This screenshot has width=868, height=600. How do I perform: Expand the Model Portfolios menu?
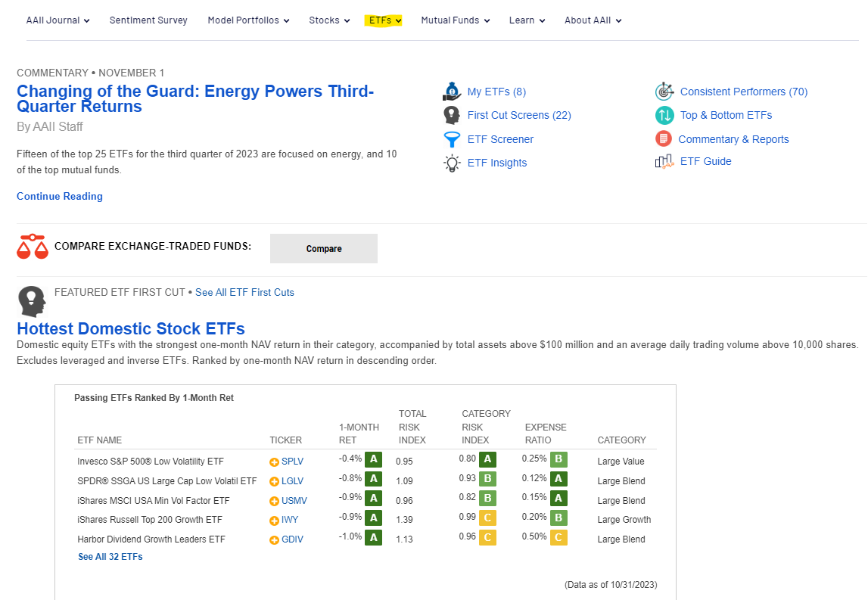pyautogui.click(x=248, y=20)
